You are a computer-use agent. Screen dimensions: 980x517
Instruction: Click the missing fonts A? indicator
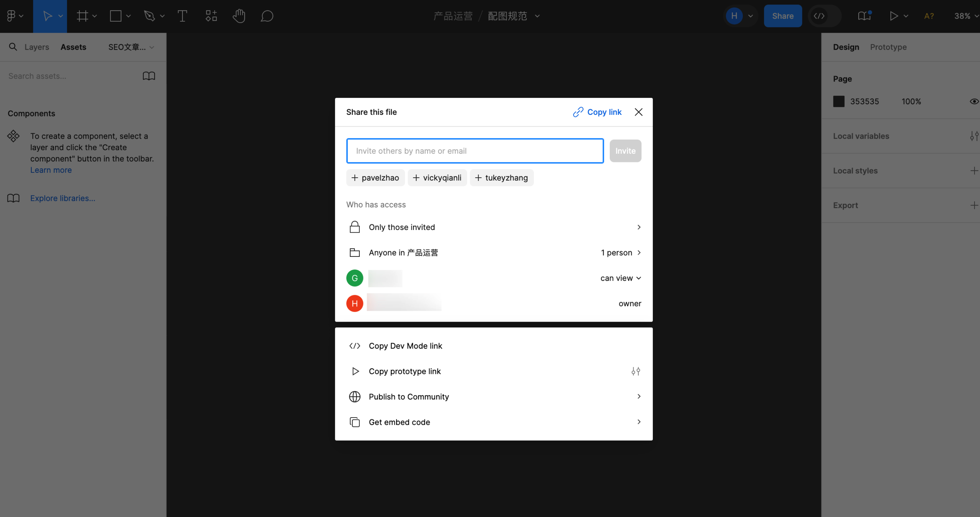pos(929,16)
